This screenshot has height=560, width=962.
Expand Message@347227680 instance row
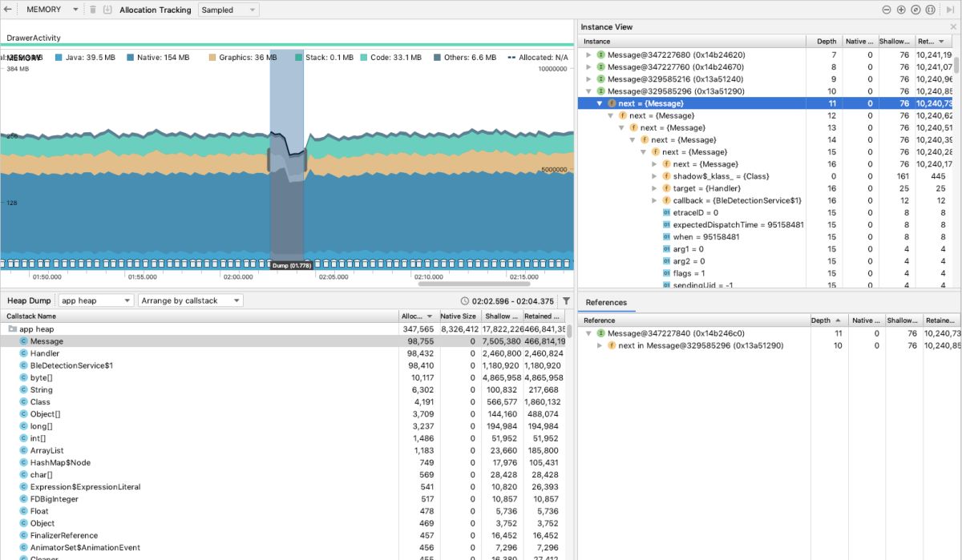pyautogui.click(x=589, y=54)
